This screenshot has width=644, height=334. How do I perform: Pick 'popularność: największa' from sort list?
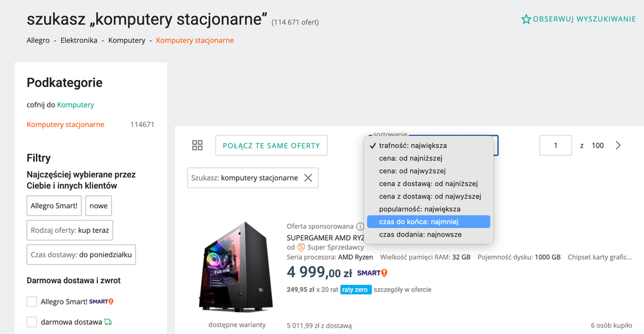click(420, 209)
